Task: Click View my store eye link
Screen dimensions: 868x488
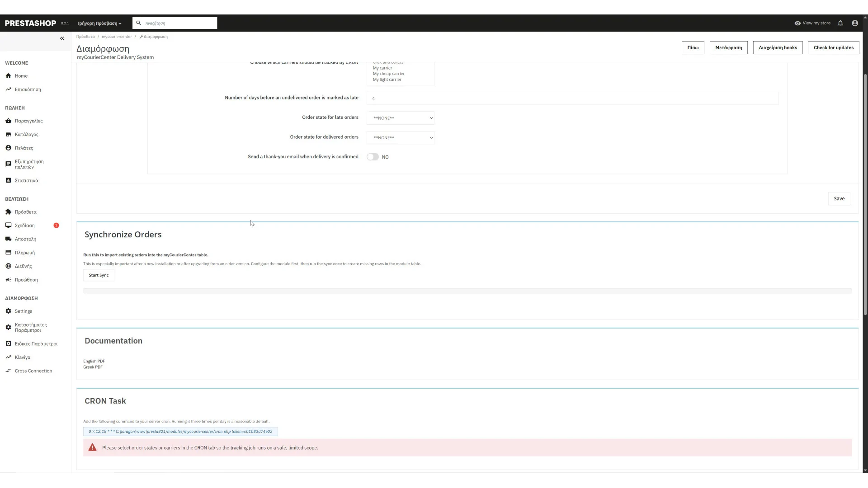Action: point(812,23)
